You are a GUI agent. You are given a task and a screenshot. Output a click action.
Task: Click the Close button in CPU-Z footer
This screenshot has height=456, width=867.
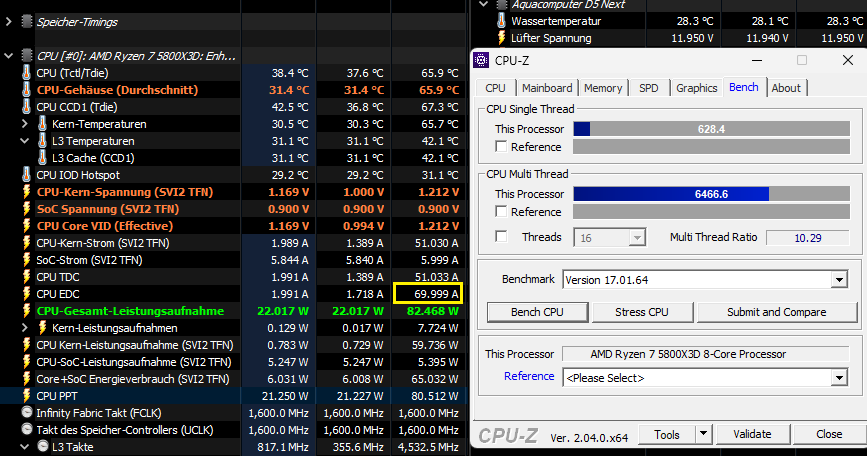[829, 434]
